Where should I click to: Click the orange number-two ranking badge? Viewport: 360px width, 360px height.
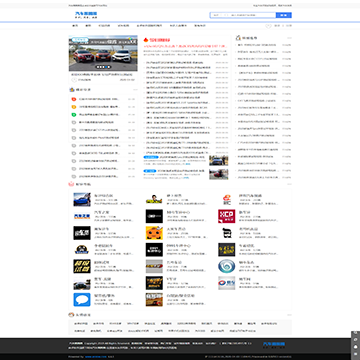[74, 107]
